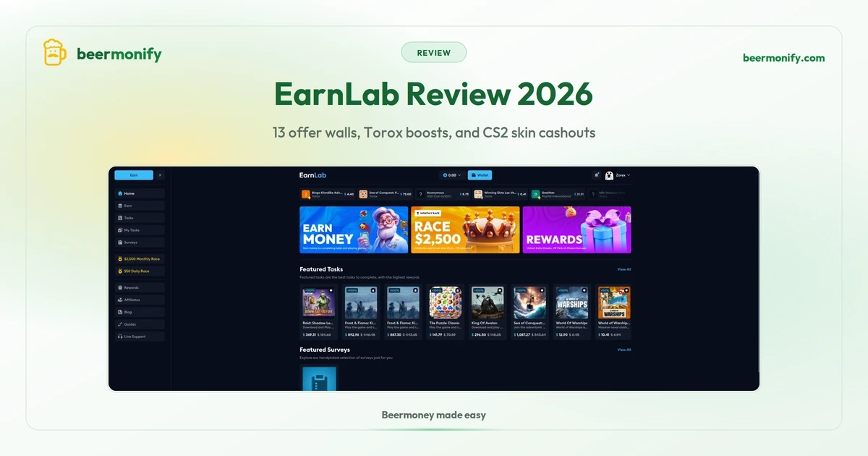Image resolution: width=868 pixels, height=456 pixels.
Task: Click the medal icon for $50 Daily Race
Action: point(120,271)
